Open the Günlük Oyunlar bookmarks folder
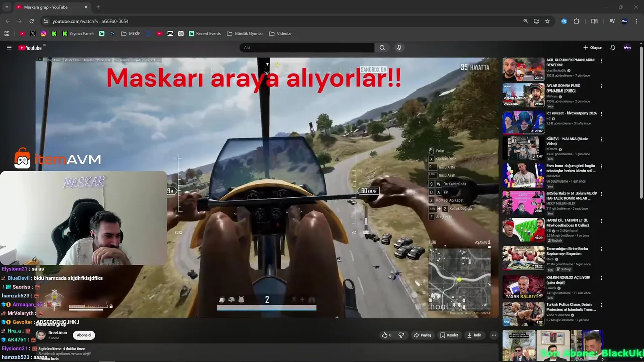This screenshot has width=644, height=362. tap(245, 34)
